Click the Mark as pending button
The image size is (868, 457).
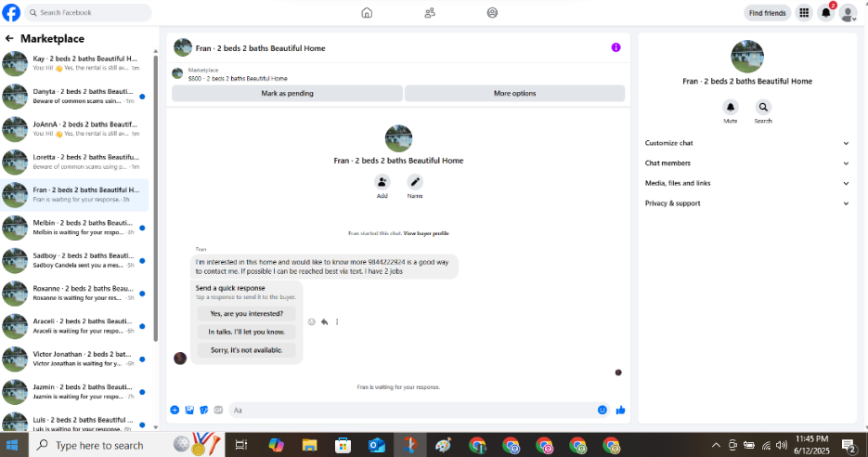(287, 93)
